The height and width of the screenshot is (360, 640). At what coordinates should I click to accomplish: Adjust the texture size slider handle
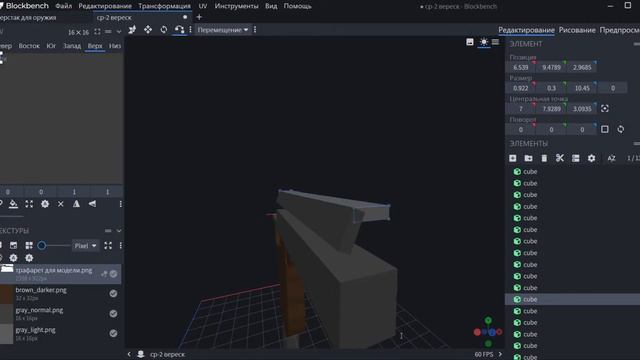[42, 245]
